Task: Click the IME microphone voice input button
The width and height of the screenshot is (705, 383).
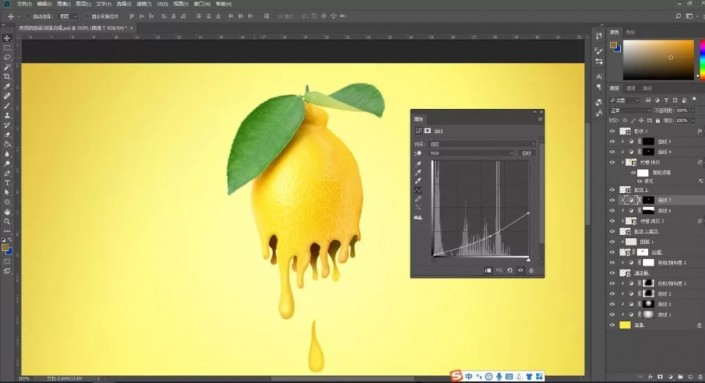Action: 499,376
